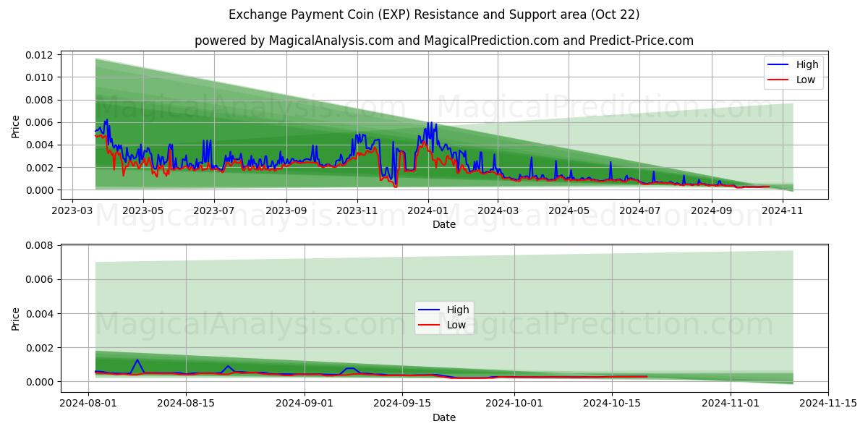The width and height of the screenshot is (868, 434).
Task: Click the 2023-03 x-axis tick label
Action: [x=71, y=210]
